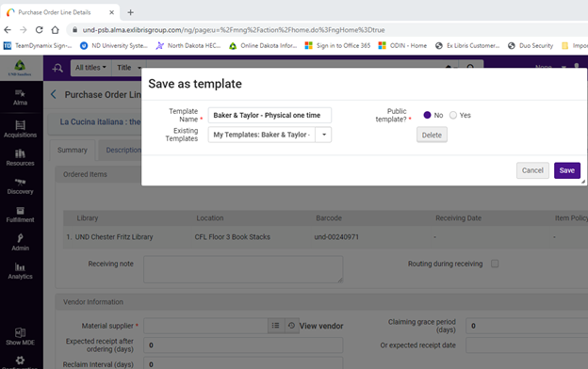The width and height of the screenshot is (588, 369).
Task: Open the All titles search dropdown
Action: coord(90,68)
